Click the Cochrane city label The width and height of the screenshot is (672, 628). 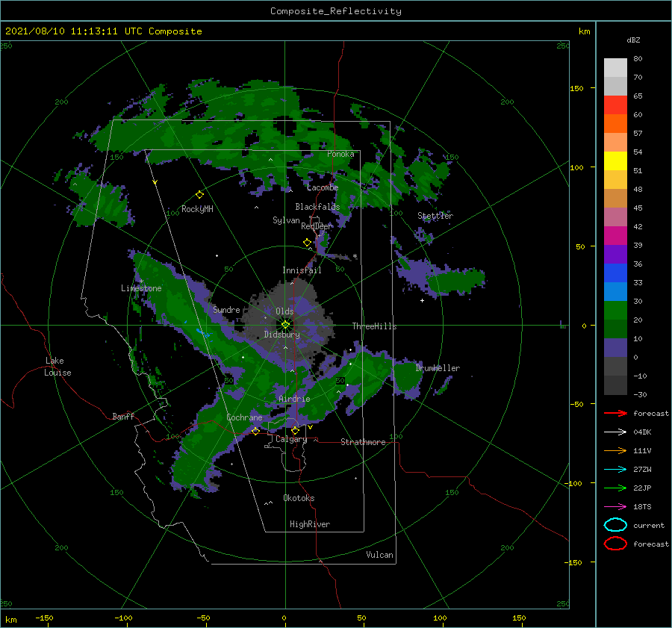(x=244, y=417)
